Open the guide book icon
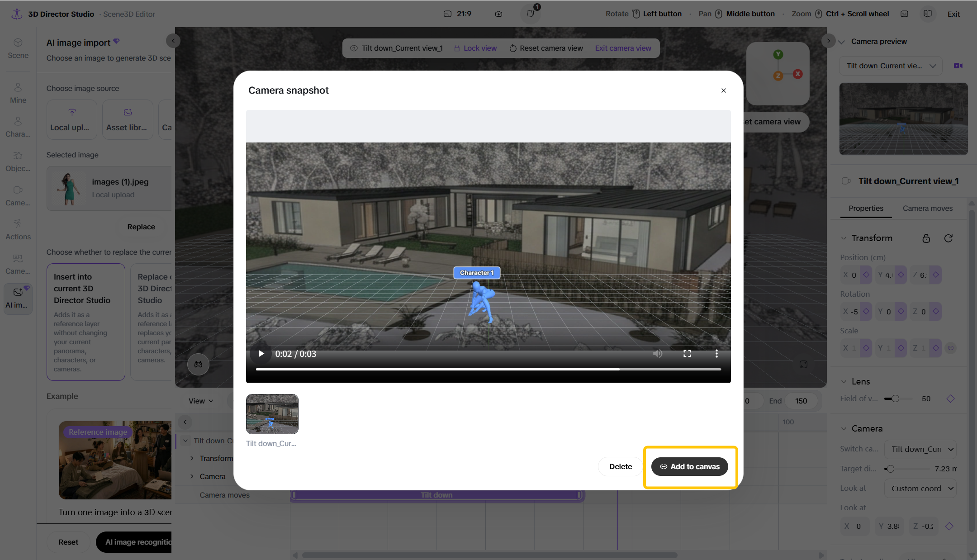977x560 pixels. click(928, 14)
